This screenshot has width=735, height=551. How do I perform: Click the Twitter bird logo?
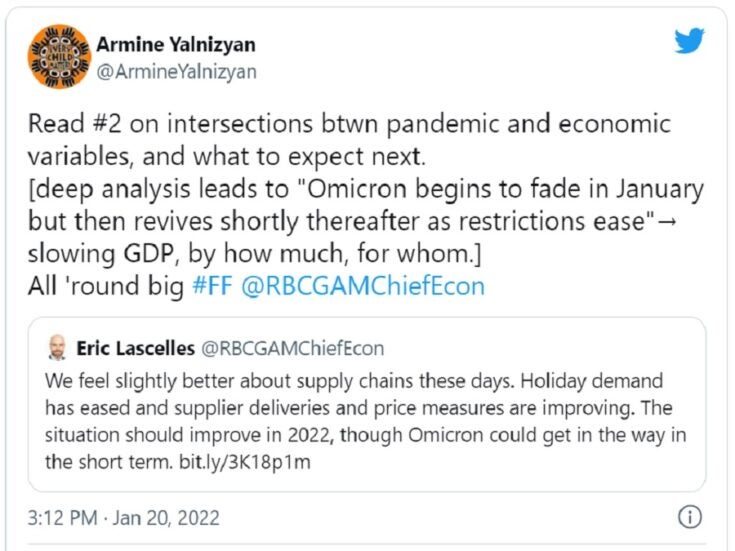tap(689, 42)
